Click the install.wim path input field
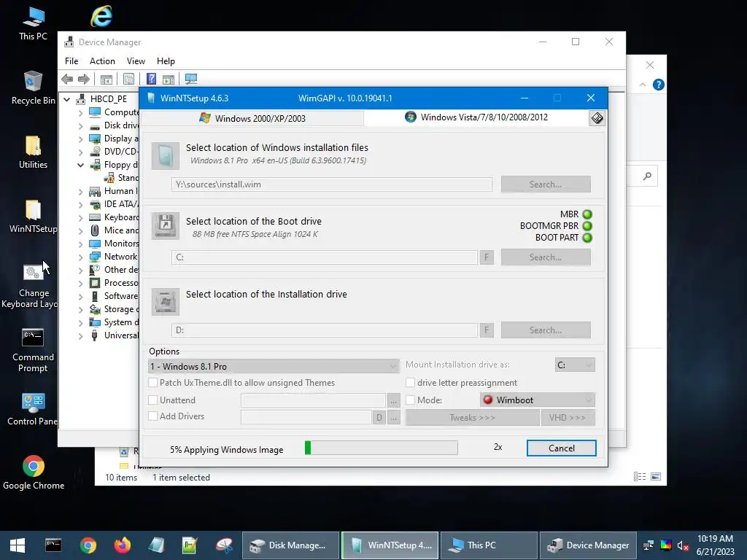The height and width of the screenshot is (560, 747). pos(332,184)
